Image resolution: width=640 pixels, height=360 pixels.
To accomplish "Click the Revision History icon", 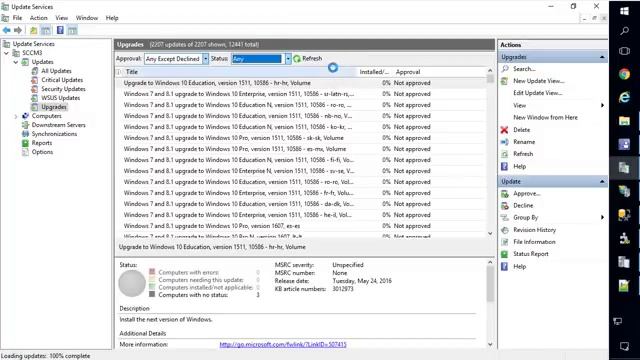I will pyautogui.click(x=505, y=230).
